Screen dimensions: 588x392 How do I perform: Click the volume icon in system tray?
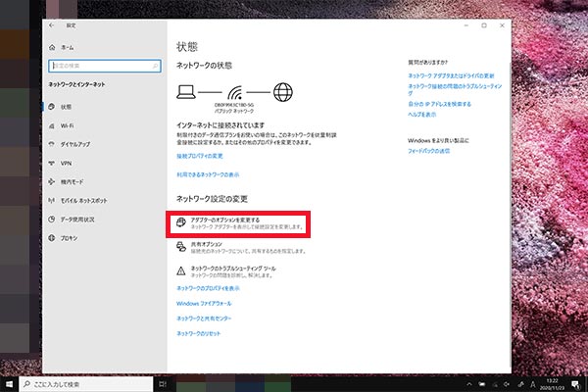click(507, 384)
